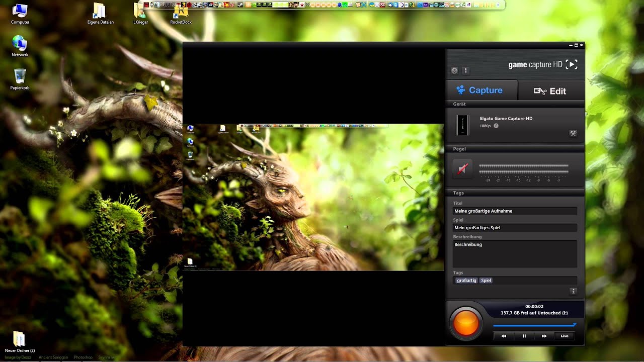Switch to the Capture tab
This screenshot has width=644, height=362.
click(x=481, y=90)
